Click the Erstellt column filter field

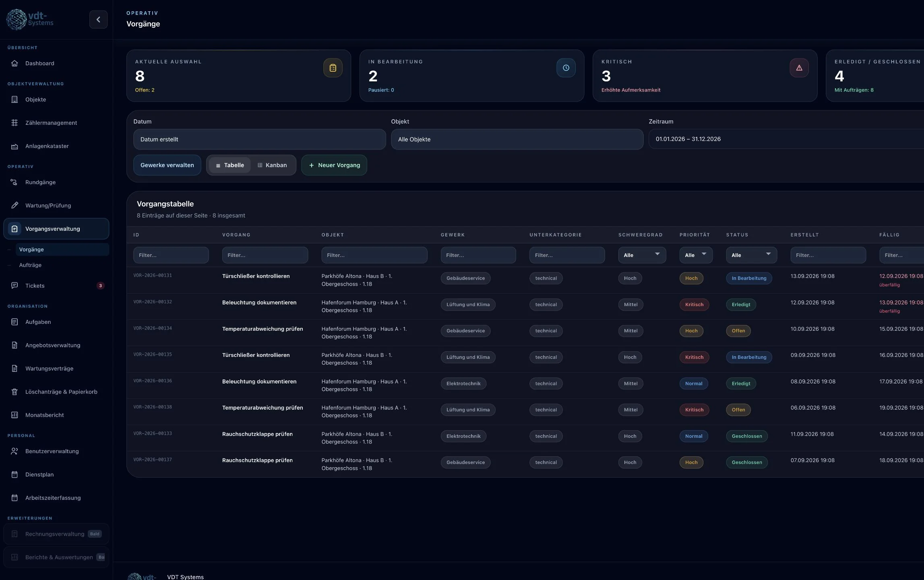tap(828, 255)
